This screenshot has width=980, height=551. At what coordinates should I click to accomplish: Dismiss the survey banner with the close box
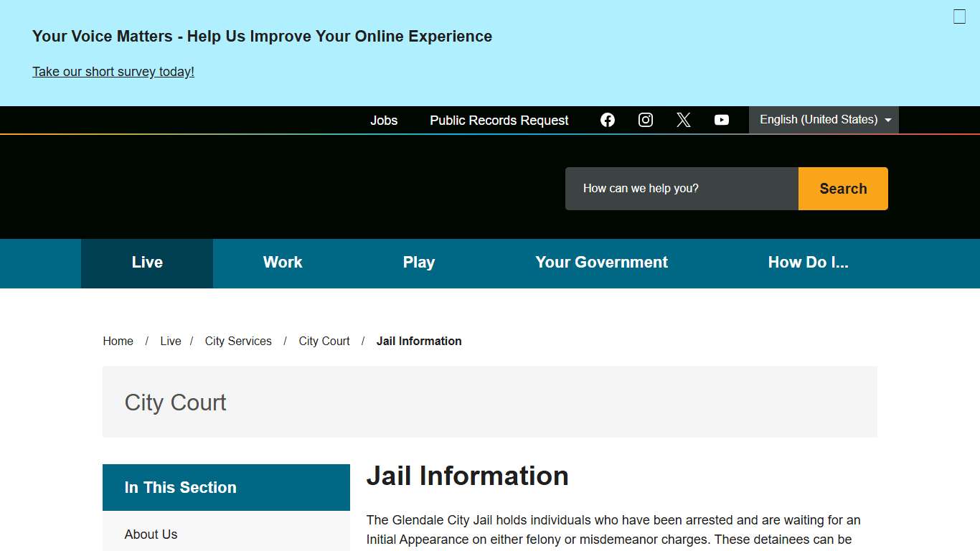point(959,16)
